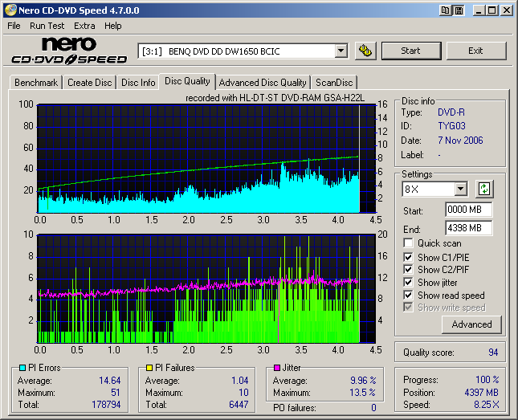
Task: Open the Extra menu
Action: (84, 26)
